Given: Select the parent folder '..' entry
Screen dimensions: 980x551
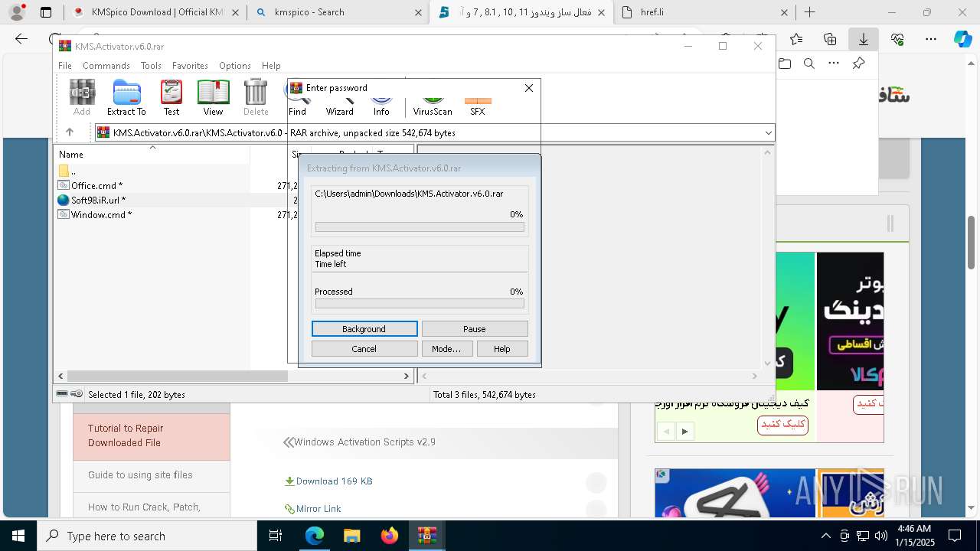Looking at the screenshot, I should coord(67,171).
